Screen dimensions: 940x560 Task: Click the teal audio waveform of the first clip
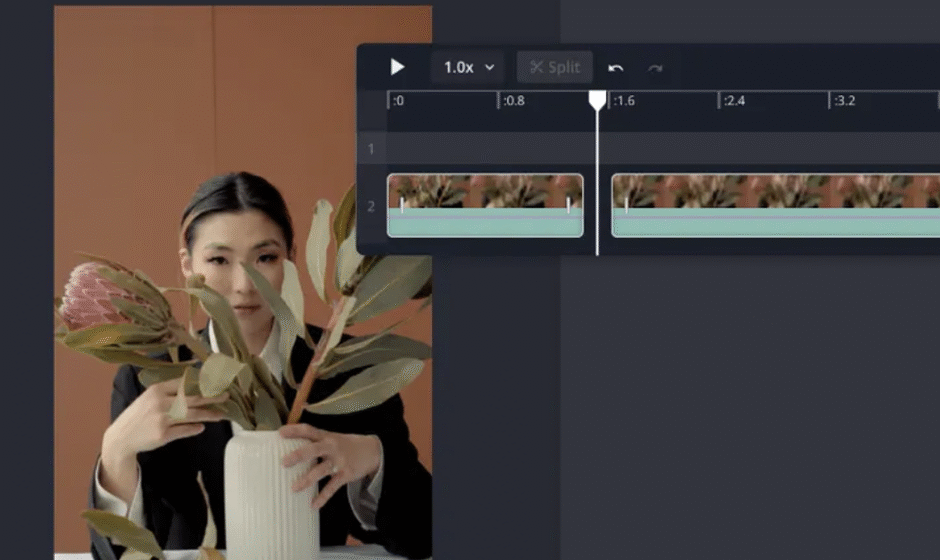click(485, 222)
